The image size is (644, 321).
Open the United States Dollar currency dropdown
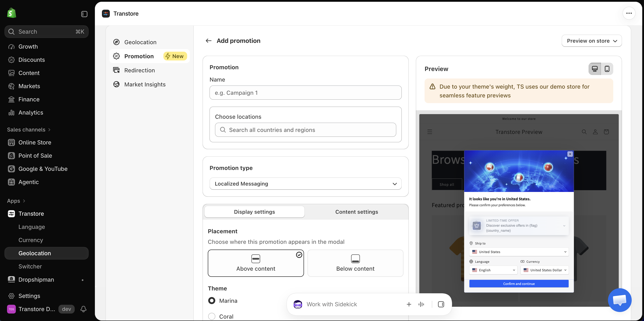545,270
